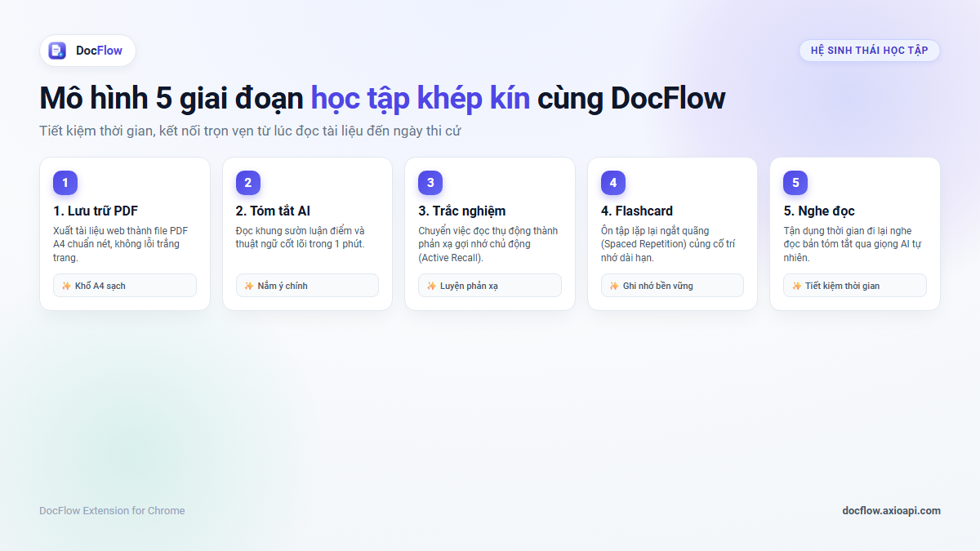Click the description starting Đọc khung sườn luận điểm
Image resolution: width=980 pixels, height=551 pixels.
pos(301,238)
